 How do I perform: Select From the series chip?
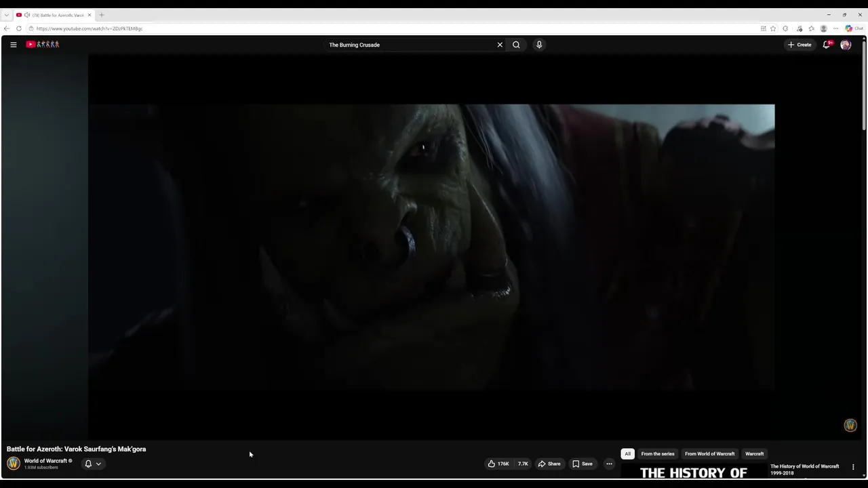point(658,454)
